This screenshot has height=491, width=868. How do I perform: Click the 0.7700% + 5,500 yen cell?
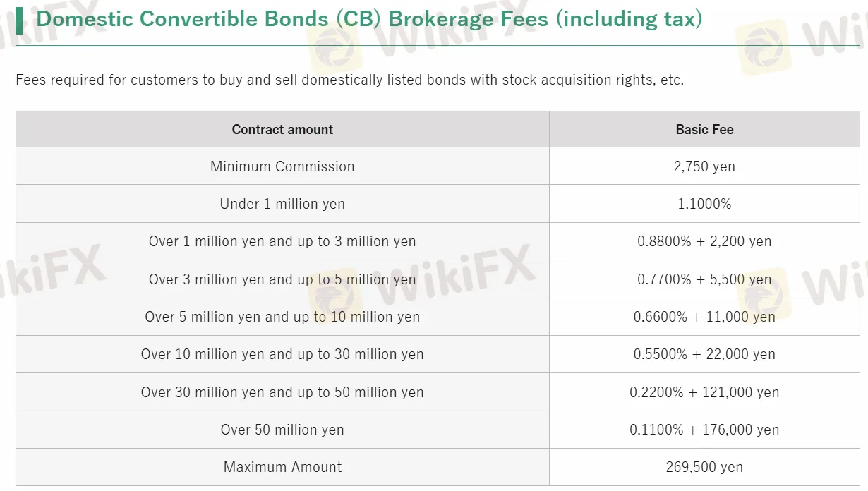pyautogui.click(x=704, y=279)
